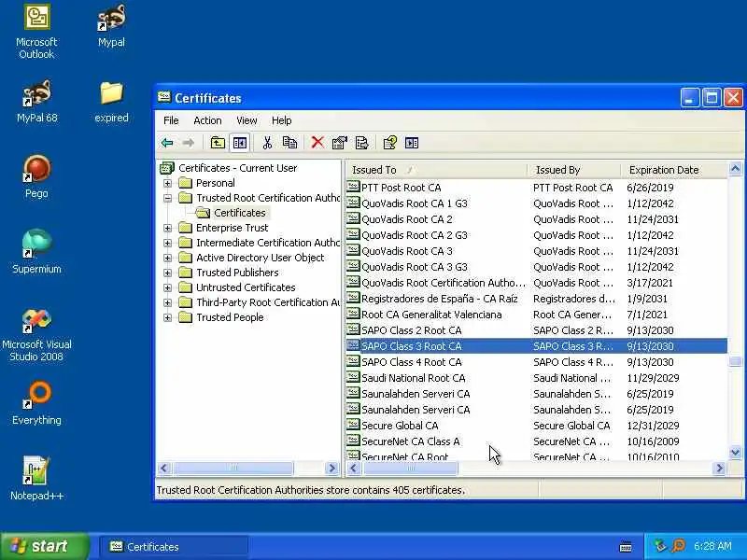Click the Certificates taskbar button
The height and width of the screenshot is (560, 747).
tap(174, 547)
